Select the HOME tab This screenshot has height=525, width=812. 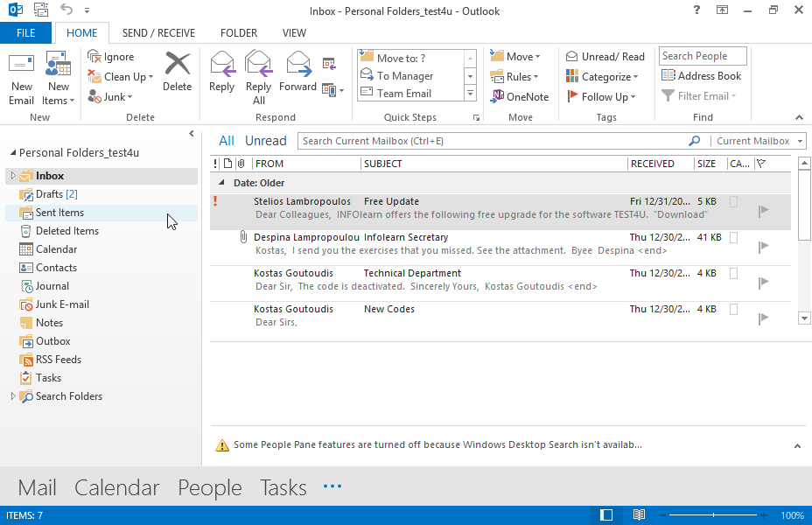click(x=82, y=33)
